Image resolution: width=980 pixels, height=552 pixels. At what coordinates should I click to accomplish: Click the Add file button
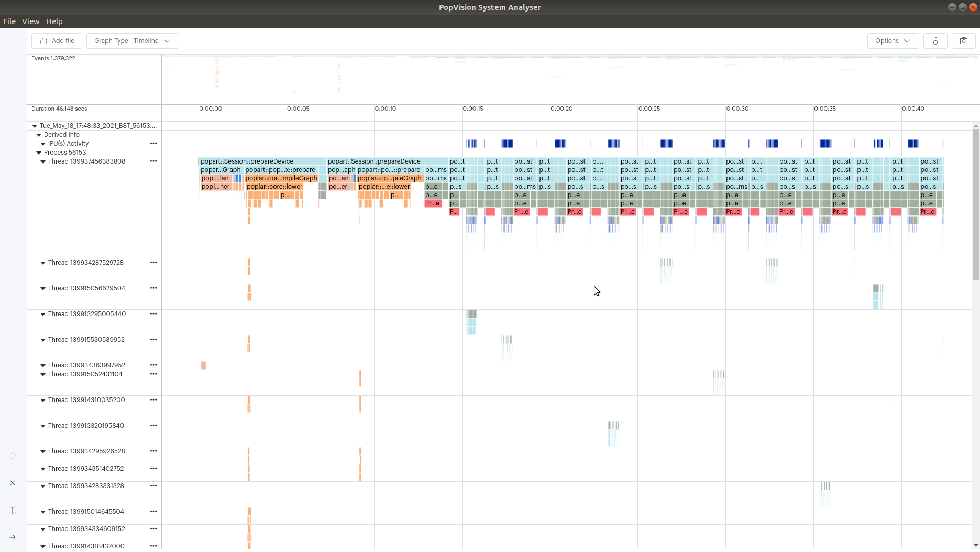(57, 41)
